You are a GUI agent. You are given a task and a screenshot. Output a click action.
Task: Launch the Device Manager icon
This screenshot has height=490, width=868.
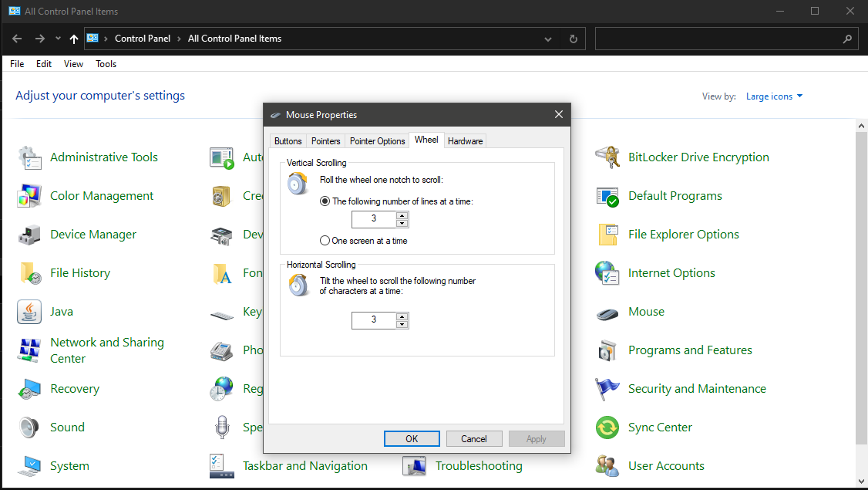[x=29, y=235]
